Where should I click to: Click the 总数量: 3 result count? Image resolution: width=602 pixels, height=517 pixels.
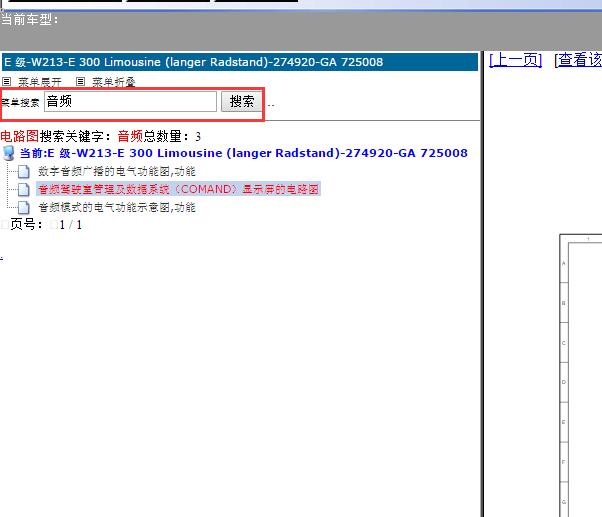pos(172,136)
